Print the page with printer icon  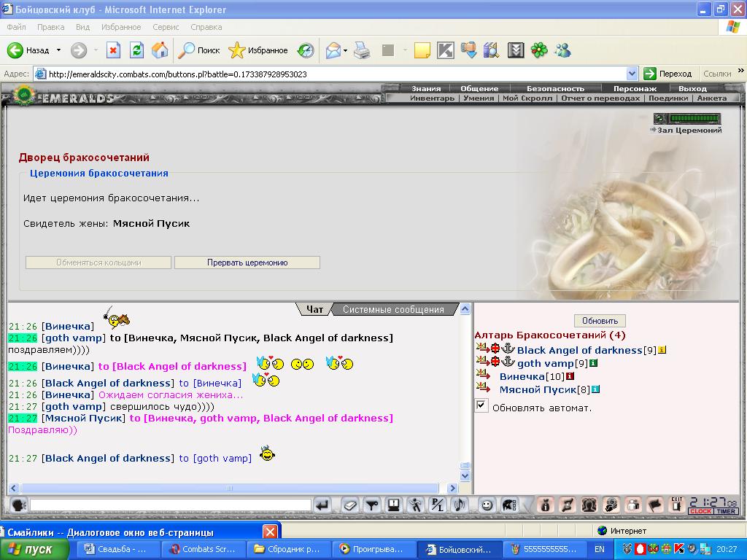pyautogui.click(x=362, y=50)
